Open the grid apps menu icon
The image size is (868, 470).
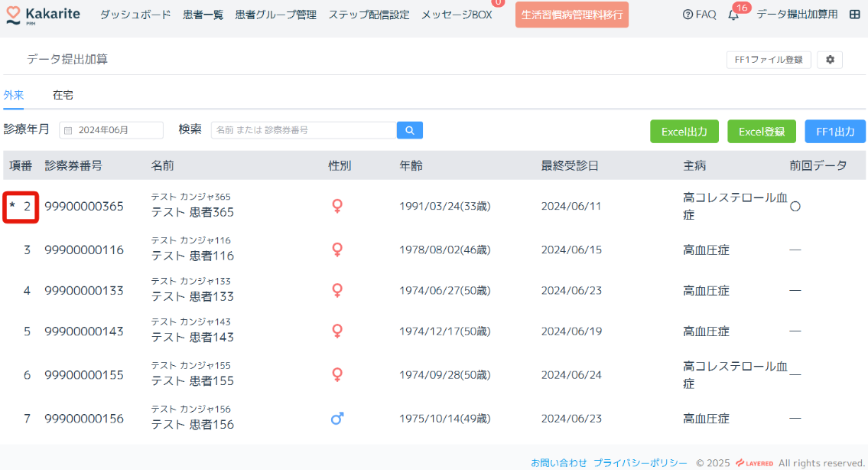(x=855, y=15)
